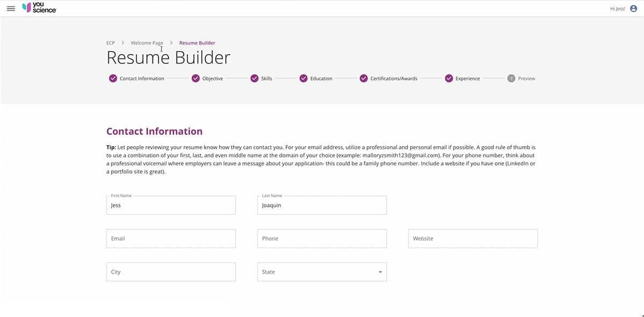Navigate to Welcome Page breadcrumb
Viewport: 644px width, 317px height.
point(147,43)
